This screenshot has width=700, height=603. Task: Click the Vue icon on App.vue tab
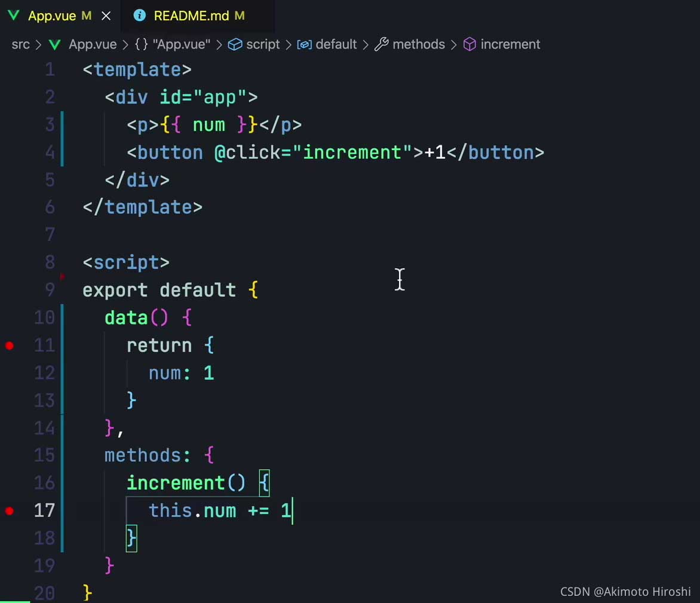tap(14, 16)
